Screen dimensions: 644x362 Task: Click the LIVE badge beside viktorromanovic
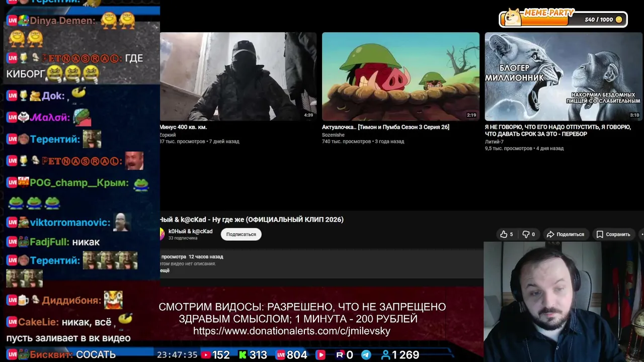coord(12,222)
